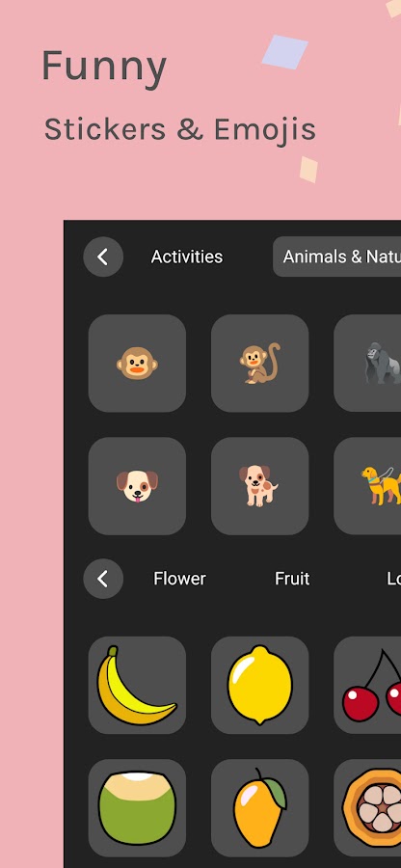Select the banana sticker

pos(137,686)
